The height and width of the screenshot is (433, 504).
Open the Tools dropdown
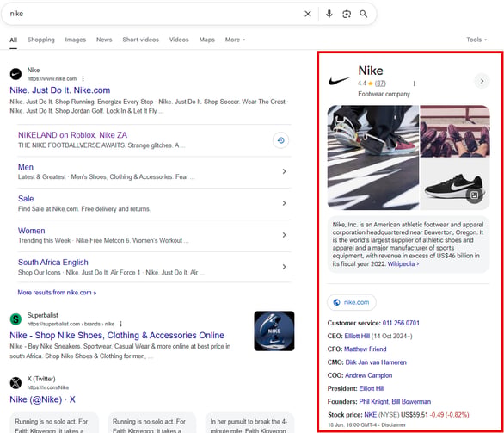[x=476, y=40]
